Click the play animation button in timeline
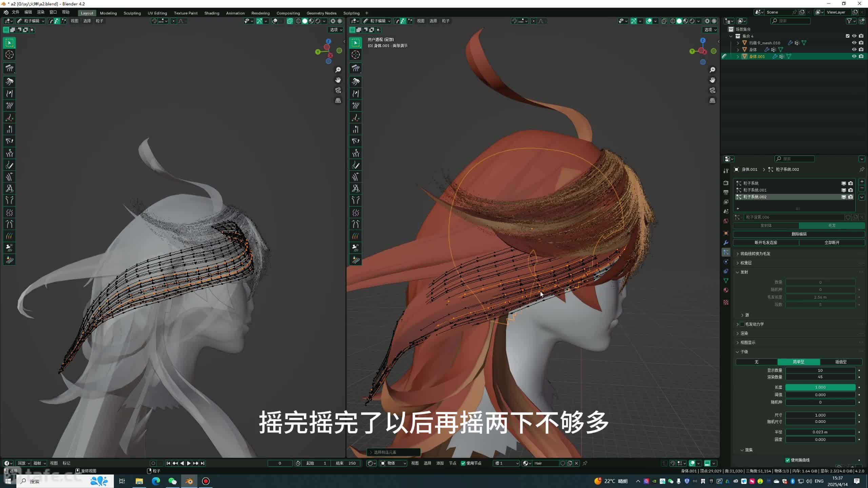 click(x=189, y=463)
